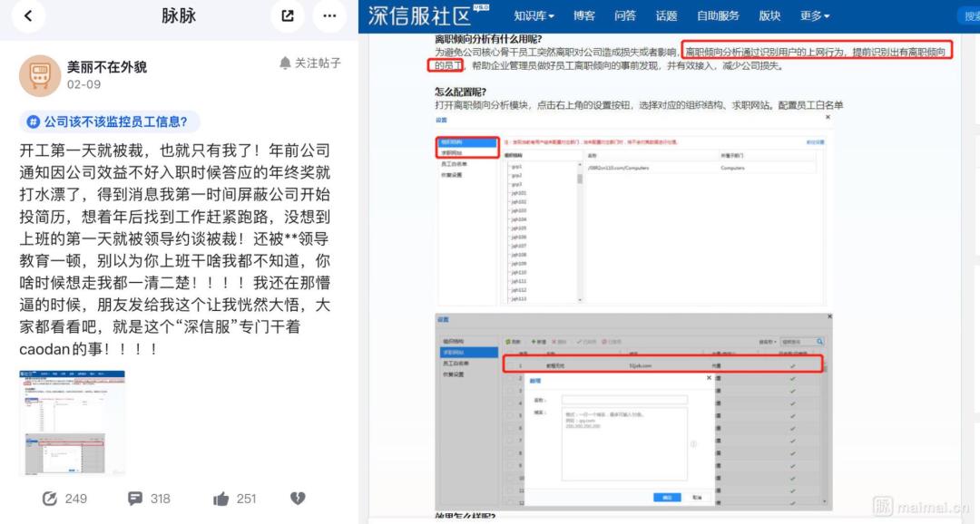Select 员工白名单 tab in the white settings dialog
The width and height of the screenshot is (980, 524).
[455, 164]
